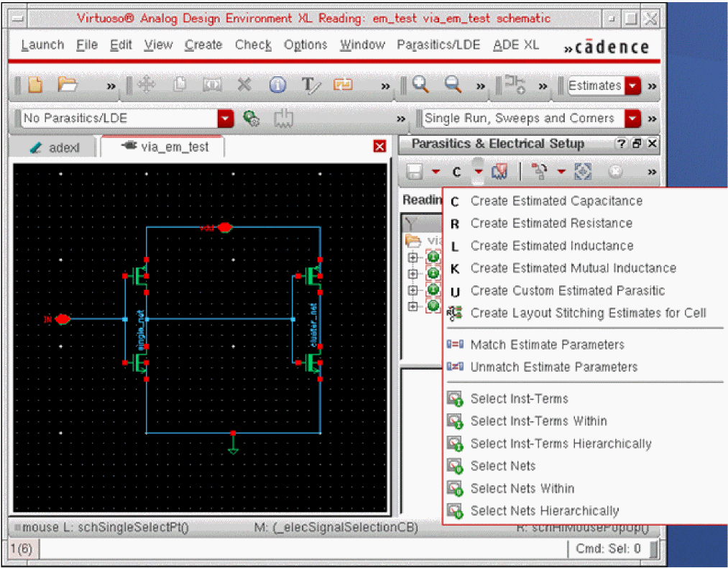Image resolution: width=728 pixels, height=568 pixels.
Task: Click the filter funnel icon in panel
Action: 411,223
